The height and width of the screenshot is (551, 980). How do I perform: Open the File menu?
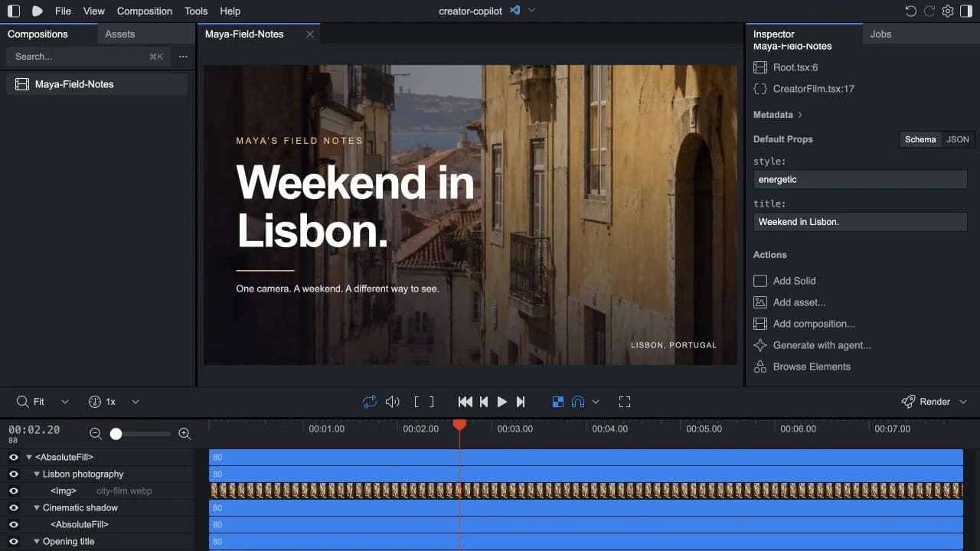click(63, 11)
